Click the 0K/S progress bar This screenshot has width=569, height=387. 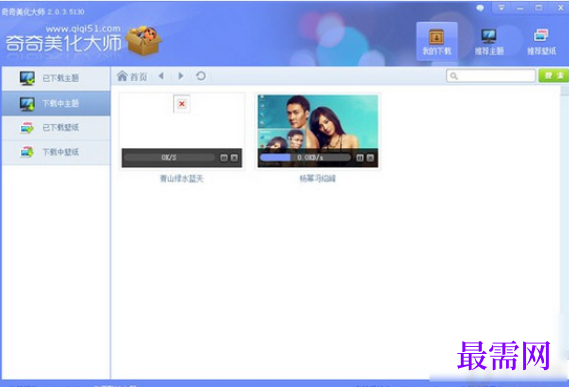169,158
